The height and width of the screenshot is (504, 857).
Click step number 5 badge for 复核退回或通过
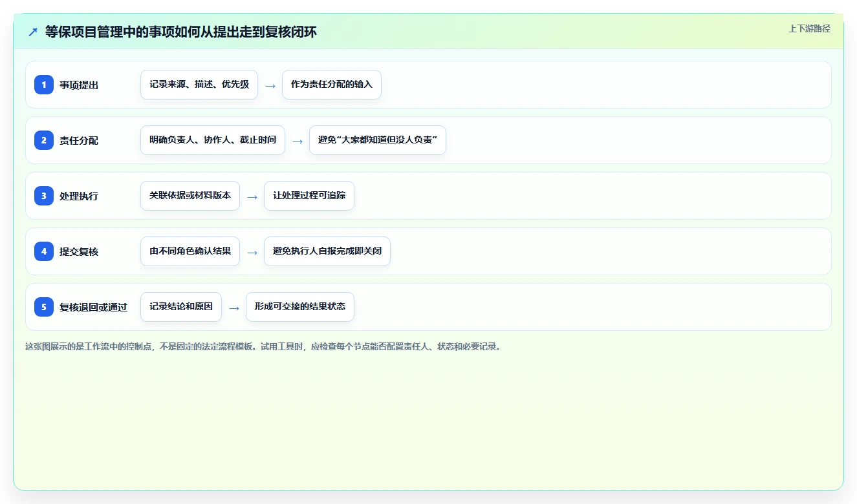click(44, 307)
